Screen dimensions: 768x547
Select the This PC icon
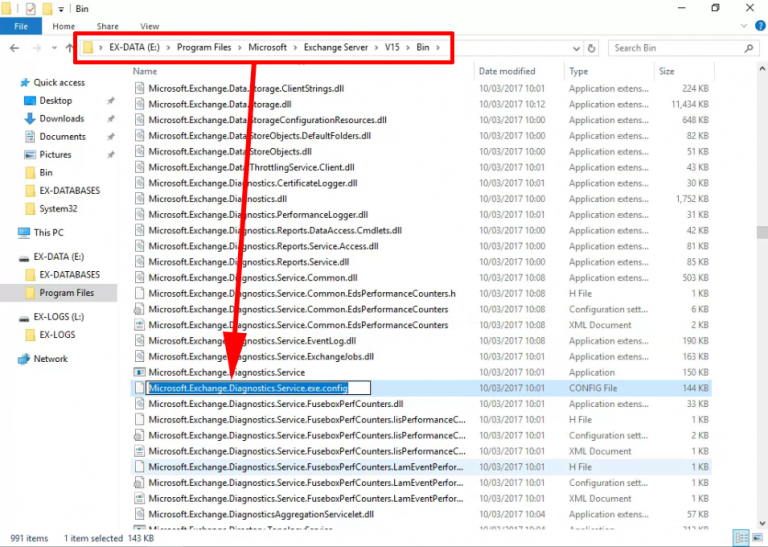26,232
